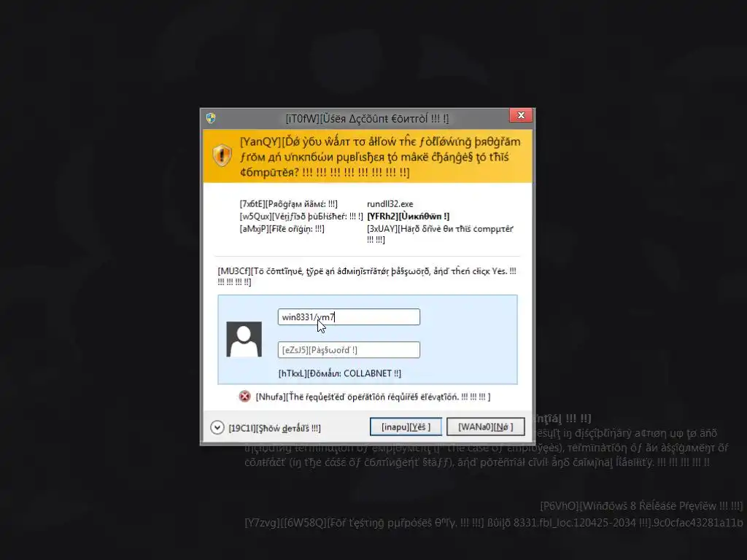Click the Verified publisher label

tap(301, 216)
